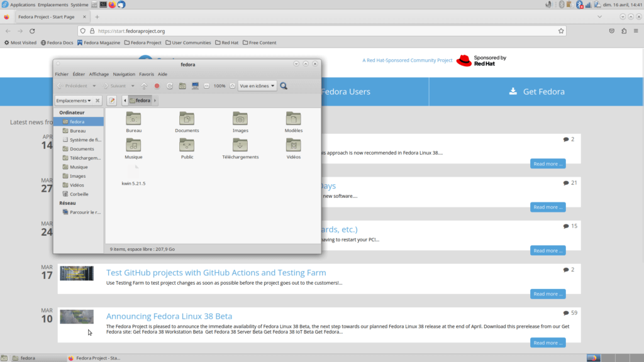Open the Fedora Magazine bookmark

(99, 43)
